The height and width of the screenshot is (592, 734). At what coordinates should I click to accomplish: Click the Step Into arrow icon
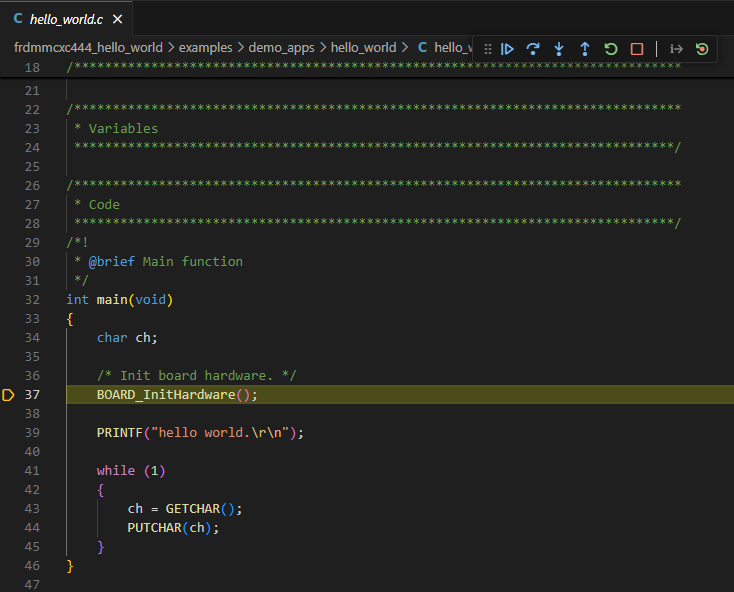pos(559,48)
